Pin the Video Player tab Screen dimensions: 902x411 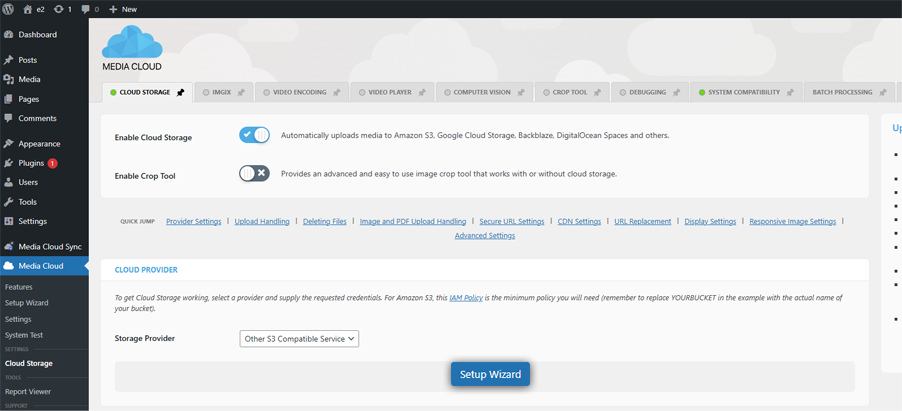422,92
